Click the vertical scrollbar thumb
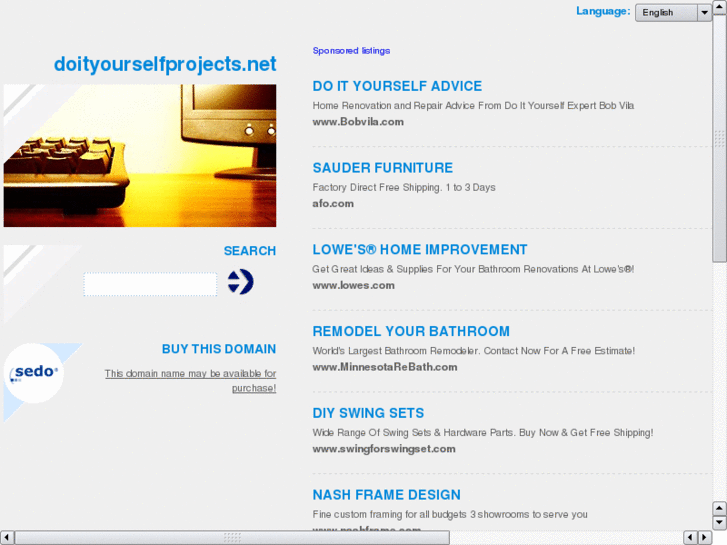727x545 pixels. click(719, 138)
